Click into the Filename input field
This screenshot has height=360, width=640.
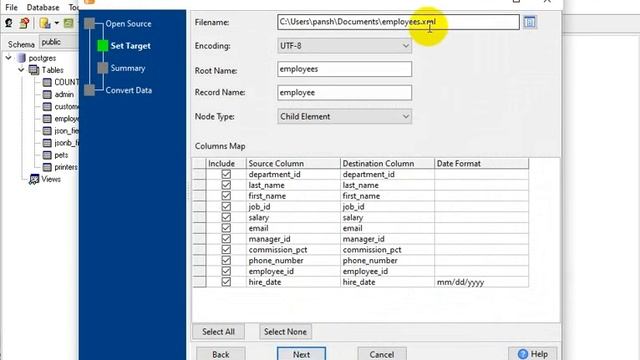tap(398, 22)
